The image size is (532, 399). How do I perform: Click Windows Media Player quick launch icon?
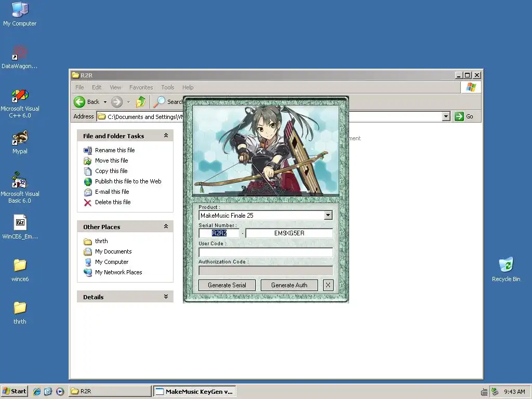click(x=60, y=392)
